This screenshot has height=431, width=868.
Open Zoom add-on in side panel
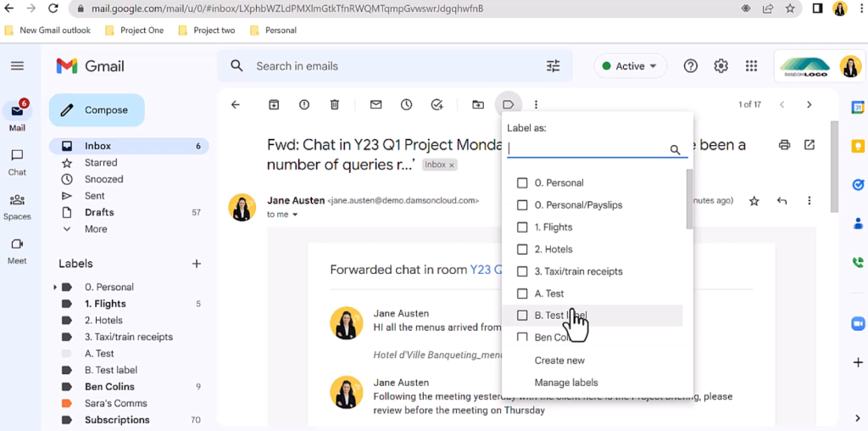click(858, 322)
